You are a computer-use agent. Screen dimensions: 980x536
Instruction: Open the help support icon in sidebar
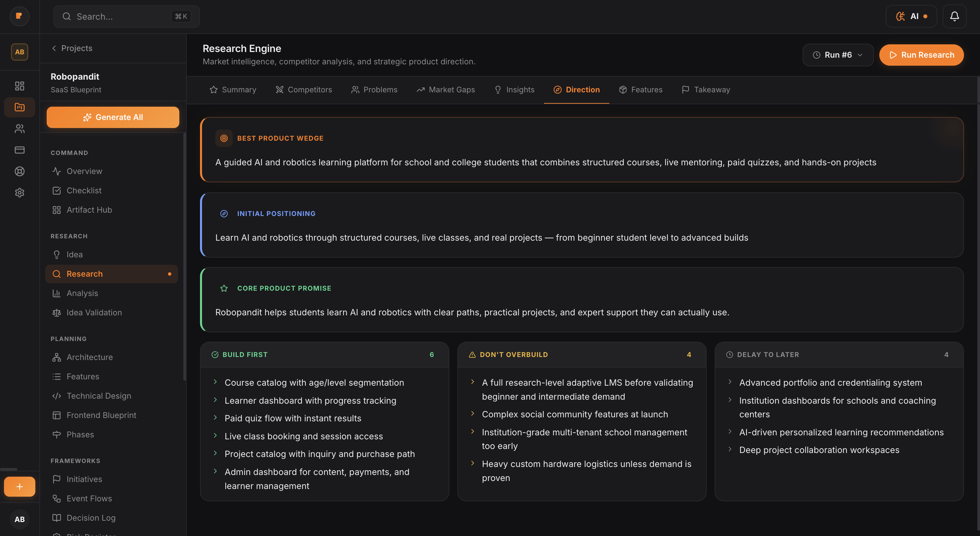(19, 171)
